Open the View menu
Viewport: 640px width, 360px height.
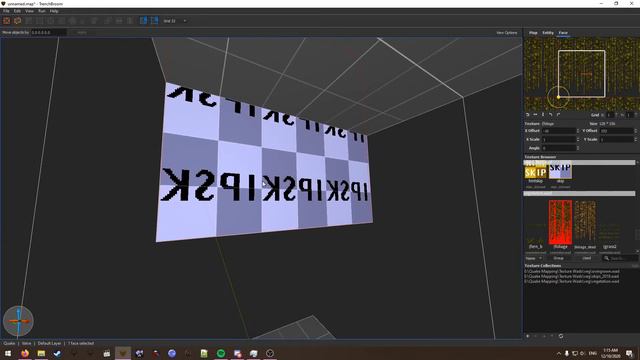[x=29, y=11]
